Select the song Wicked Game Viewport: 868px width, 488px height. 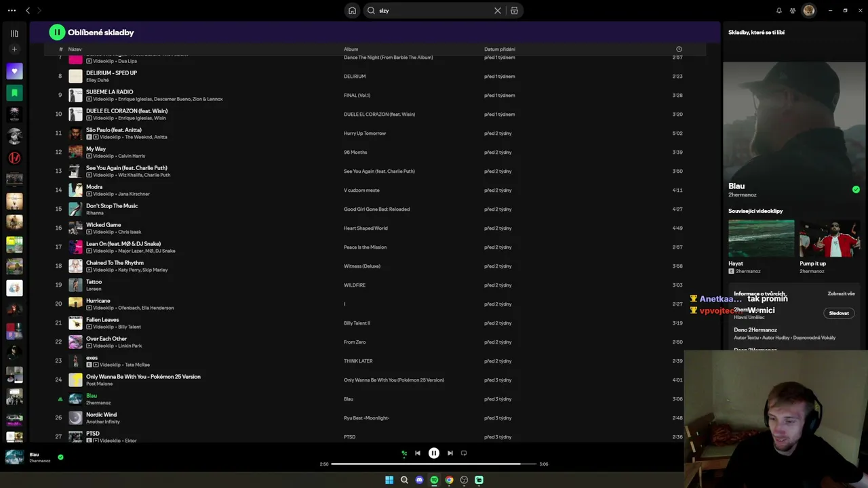[104, 224]
